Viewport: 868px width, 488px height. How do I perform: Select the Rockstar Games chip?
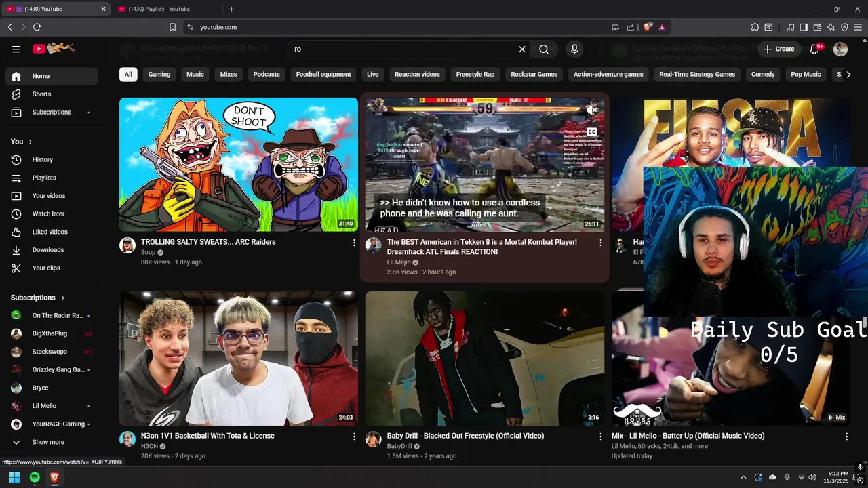tap(534, 75)
